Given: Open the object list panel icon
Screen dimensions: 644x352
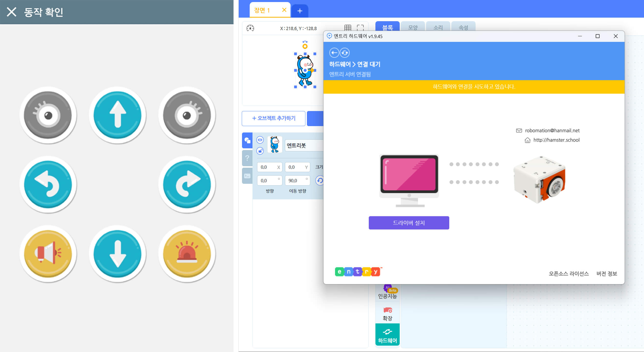Looking at the screenshot, I should tap(247, 140).
